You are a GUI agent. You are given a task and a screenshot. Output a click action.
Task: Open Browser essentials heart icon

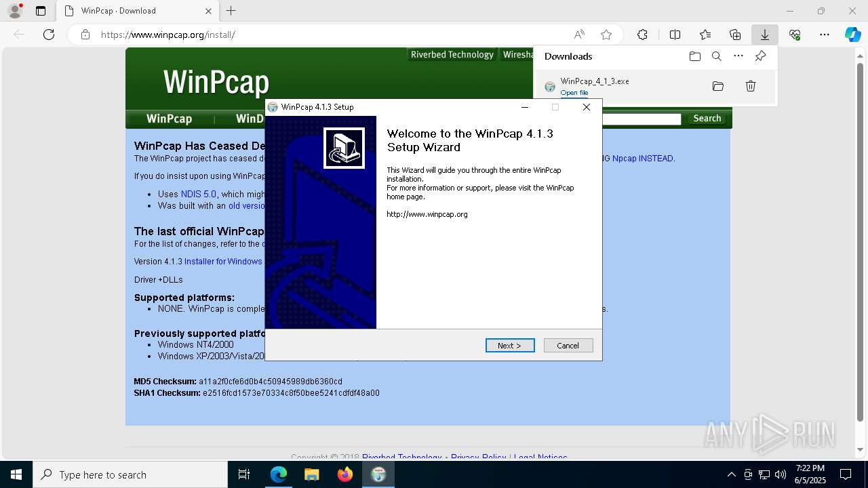point(795,35)
